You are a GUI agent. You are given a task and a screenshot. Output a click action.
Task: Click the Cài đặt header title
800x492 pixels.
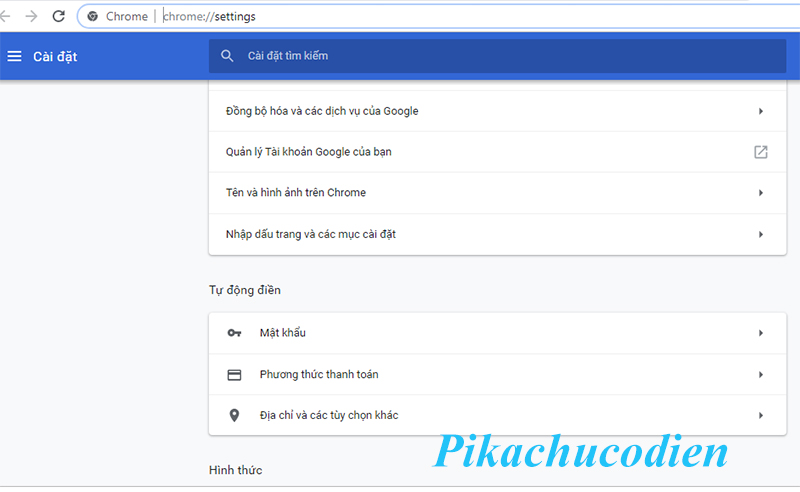pos(55,57)
